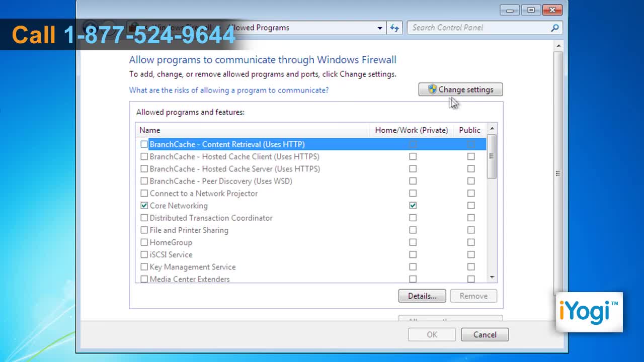The height and width of the screenshot is (362, 644).
Task: Check Connect to a Network Projector checkbox
Action: point(144,194)
